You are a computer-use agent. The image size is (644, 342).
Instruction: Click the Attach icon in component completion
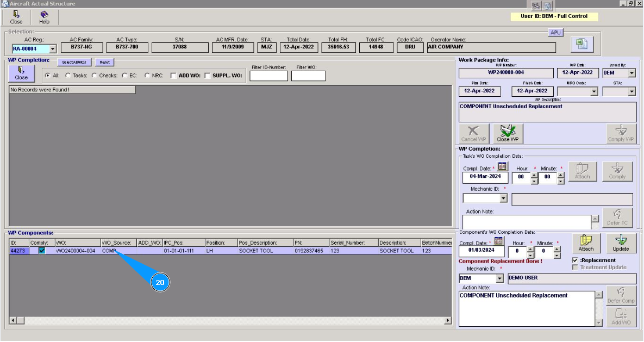click(586, 242)
